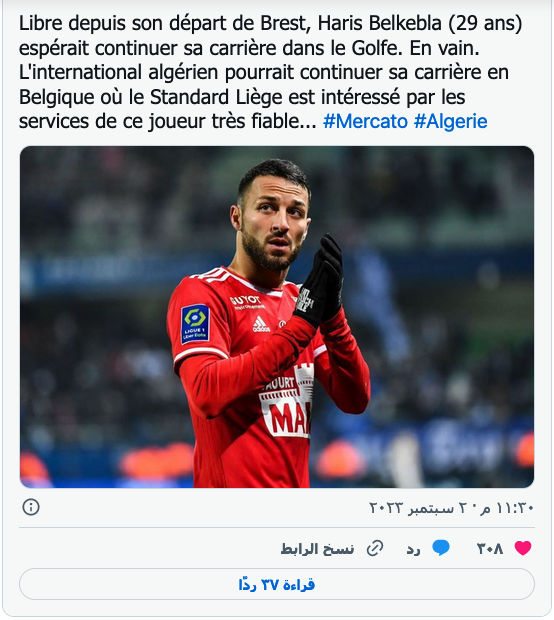Open the Haris Belkebla photo
The width and height of the screenshot is (554, 620).
pos(277,317)
